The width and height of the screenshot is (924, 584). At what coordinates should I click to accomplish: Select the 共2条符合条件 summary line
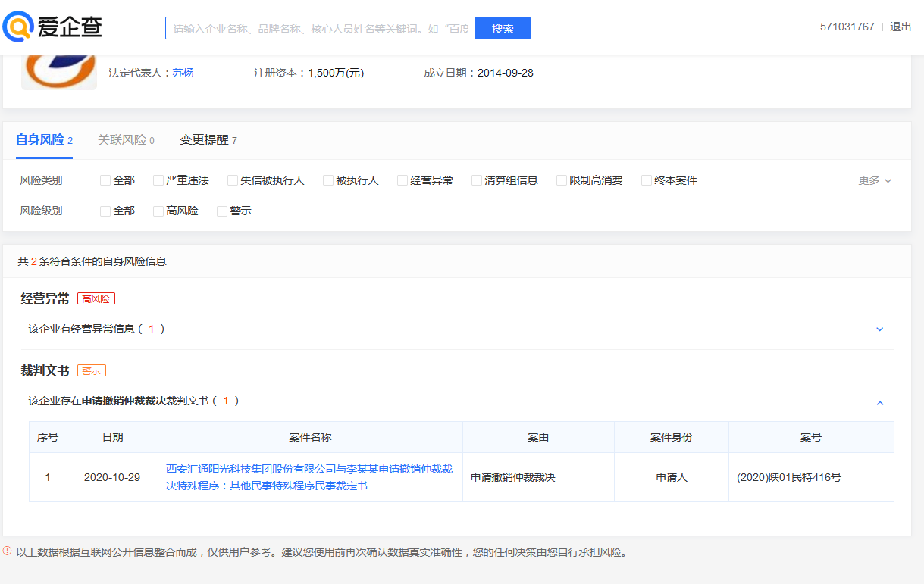92,261
